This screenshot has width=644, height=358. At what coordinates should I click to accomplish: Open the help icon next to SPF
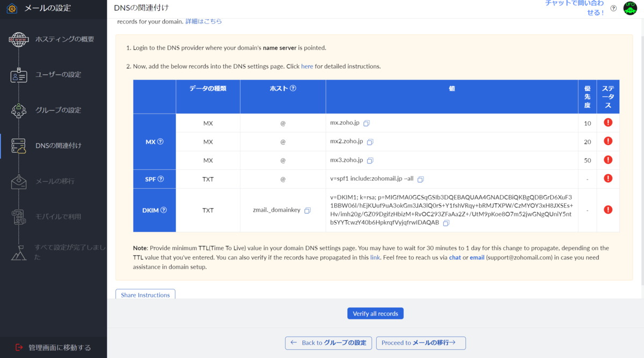click(161, 179)
